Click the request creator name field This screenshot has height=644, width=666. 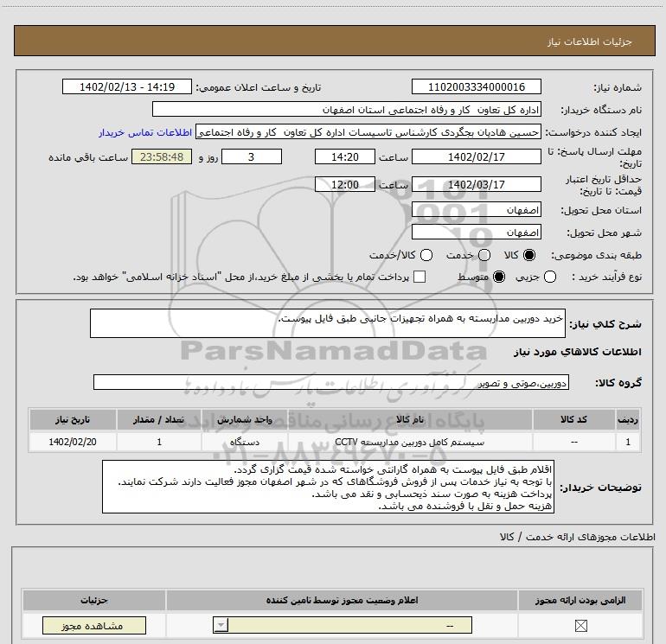tap(368, 132)
